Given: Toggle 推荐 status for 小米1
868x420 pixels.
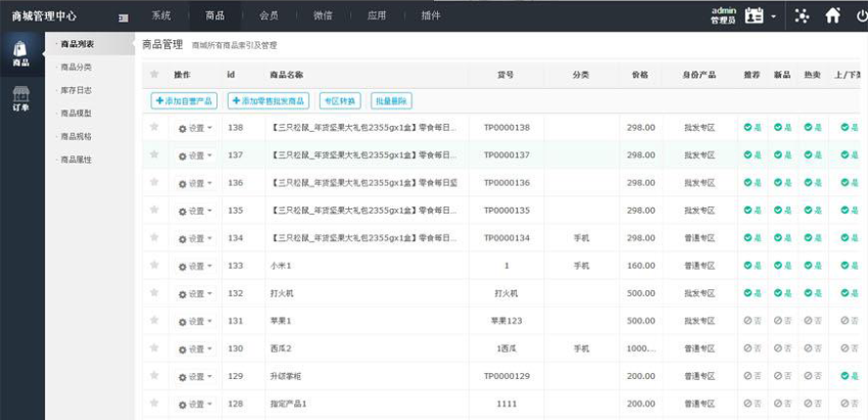Looking at the screenshot, I should pos(753,266).
